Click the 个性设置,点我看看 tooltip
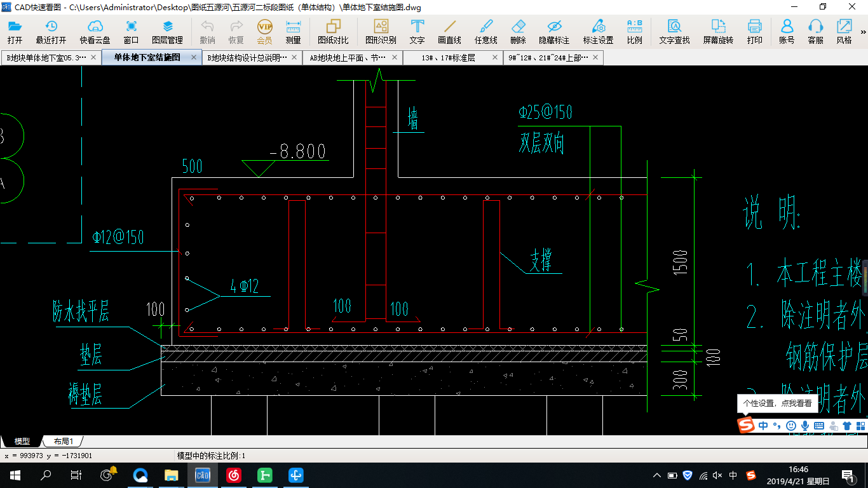 (x=777, y=403)
